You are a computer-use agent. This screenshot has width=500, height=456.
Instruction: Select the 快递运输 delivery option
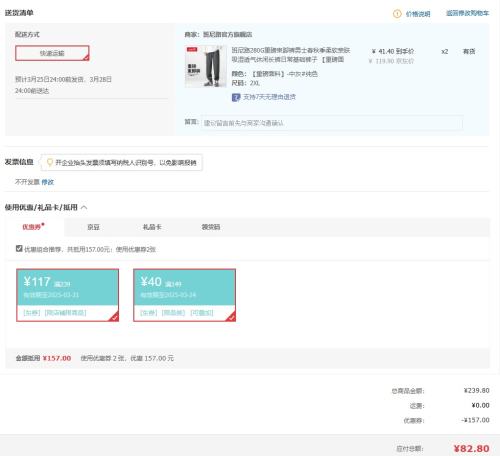point(52,53)
